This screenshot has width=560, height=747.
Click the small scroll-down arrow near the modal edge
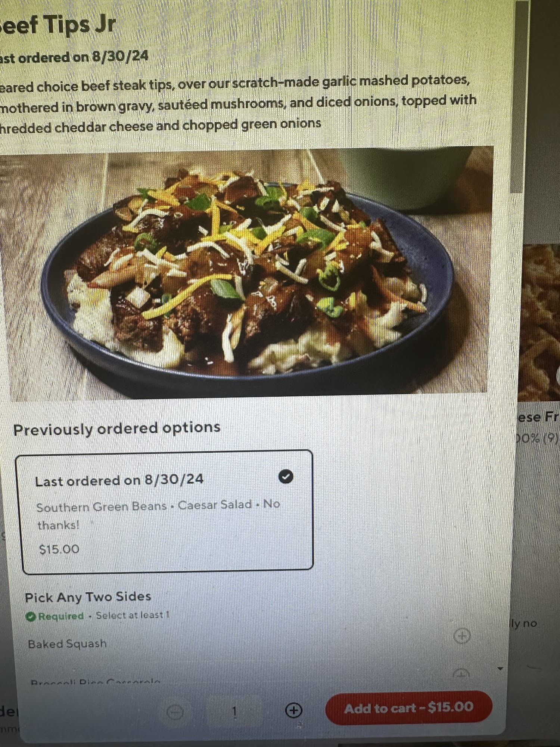point(501,668)
